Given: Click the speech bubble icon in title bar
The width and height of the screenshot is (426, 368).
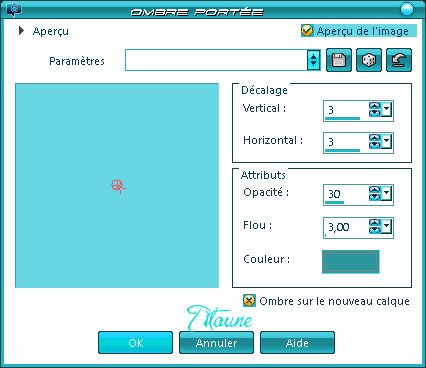Looking at the screenshot, I should pyautogui.click(x=14, y=9).
